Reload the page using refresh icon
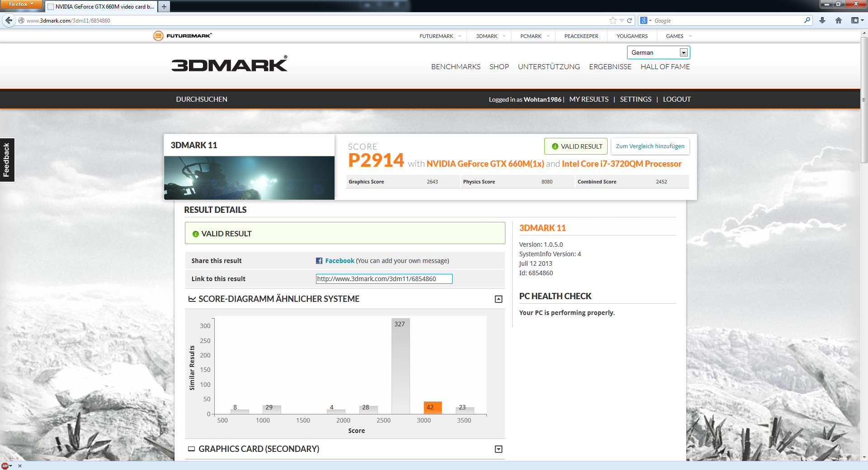Screen dimensions: 868x470 point(629,20)
